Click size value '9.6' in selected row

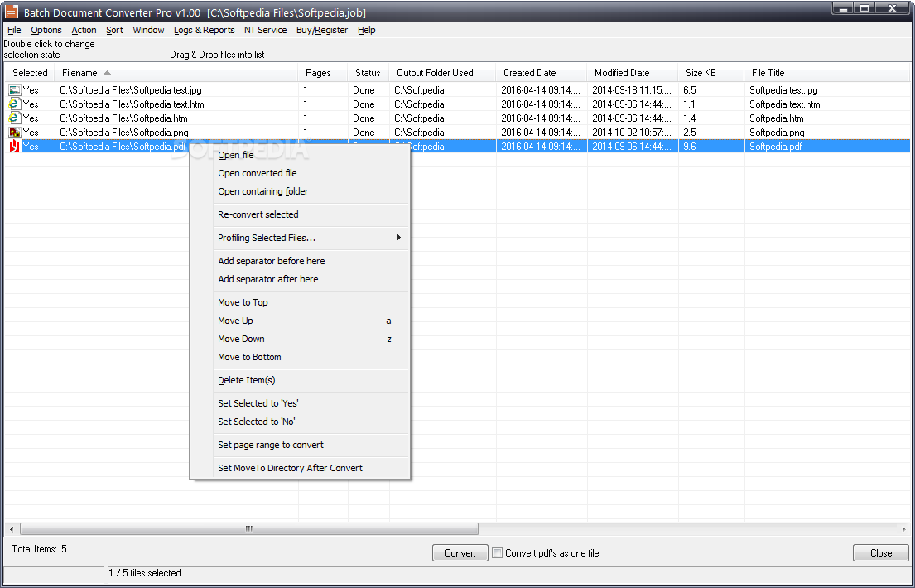tap(689, 147)
